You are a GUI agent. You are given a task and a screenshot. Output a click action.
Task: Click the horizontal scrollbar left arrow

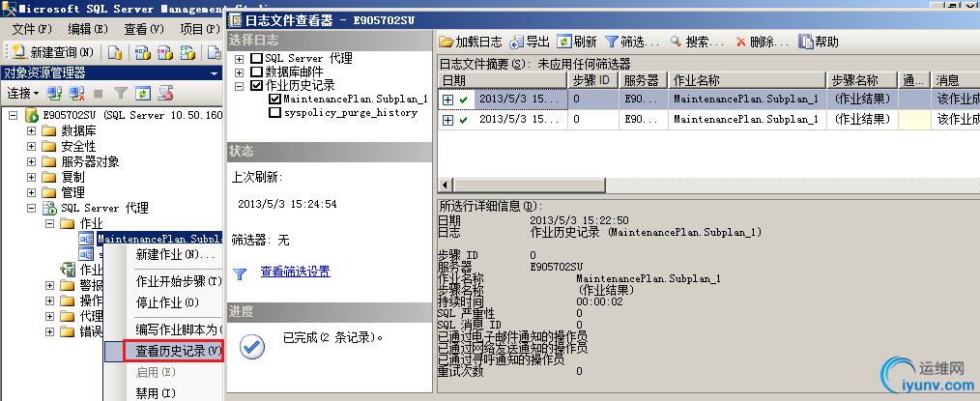pos(445,186)
